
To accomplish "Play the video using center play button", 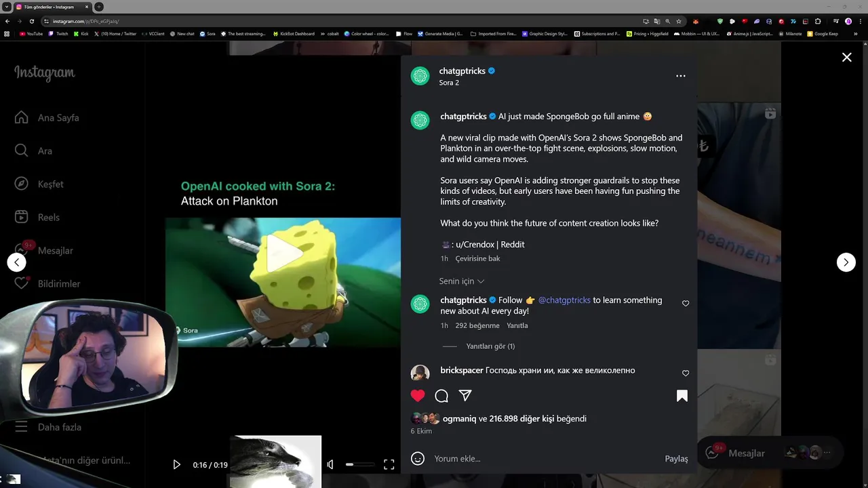I will [283, 253].
